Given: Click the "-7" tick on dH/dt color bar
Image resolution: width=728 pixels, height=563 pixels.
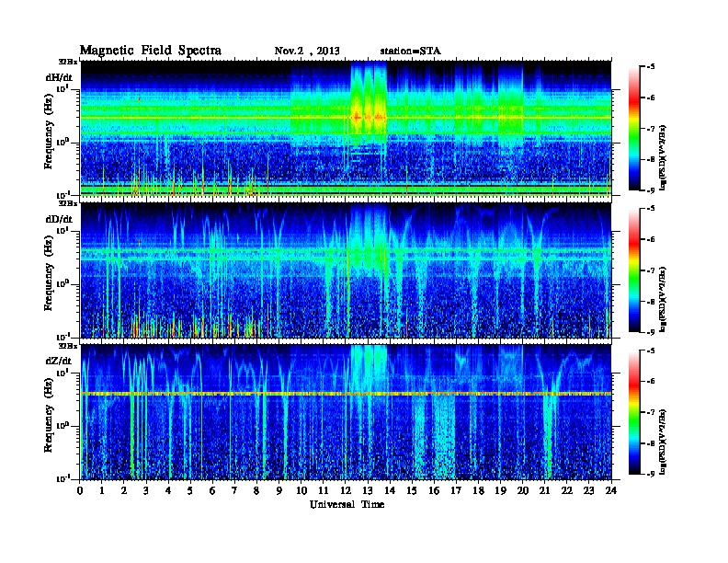Looking at the screenshot, I should click(x=651, y=129).
